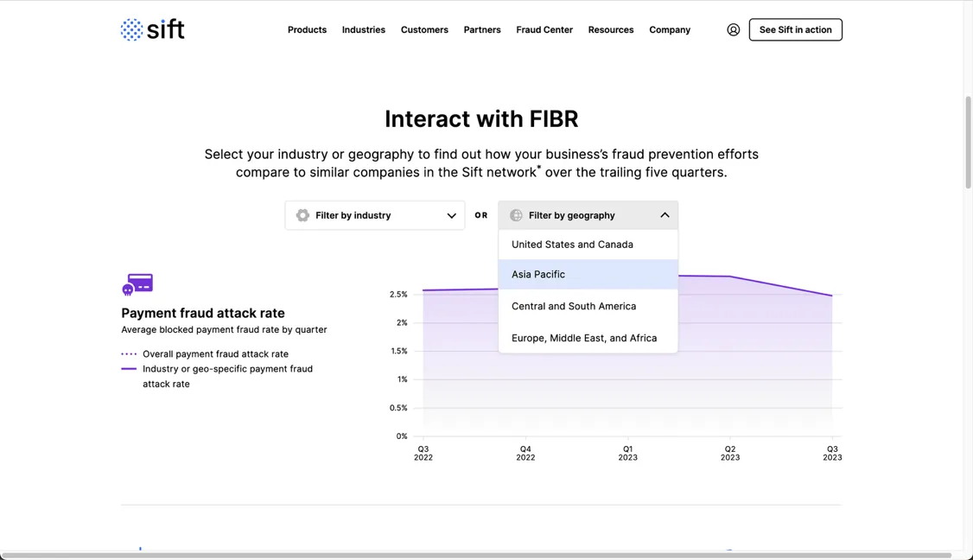Click the 0% y-axis label

pos(402,436)
